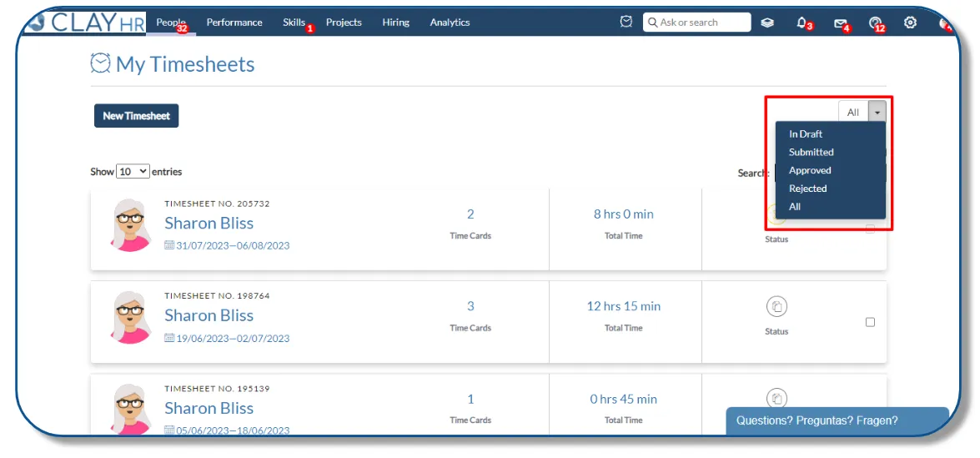Click Sharon Bliss avatar on timesheet 195139

point(131,410)
